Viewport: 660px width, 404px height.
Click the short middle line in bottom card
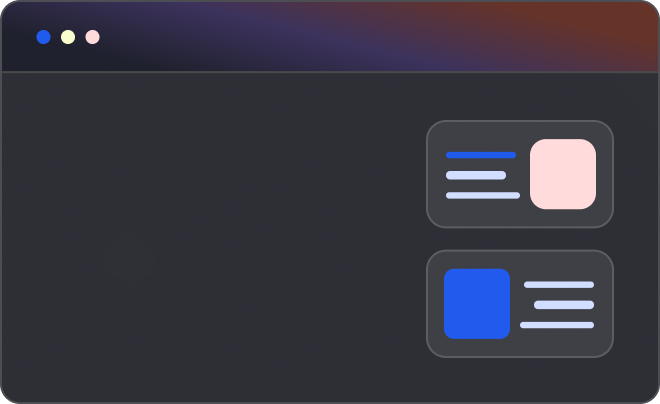564,305
